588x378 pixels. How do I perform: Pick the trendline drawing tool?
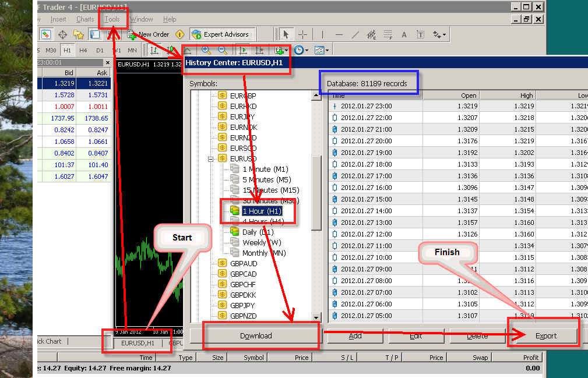tap(355, 35)
